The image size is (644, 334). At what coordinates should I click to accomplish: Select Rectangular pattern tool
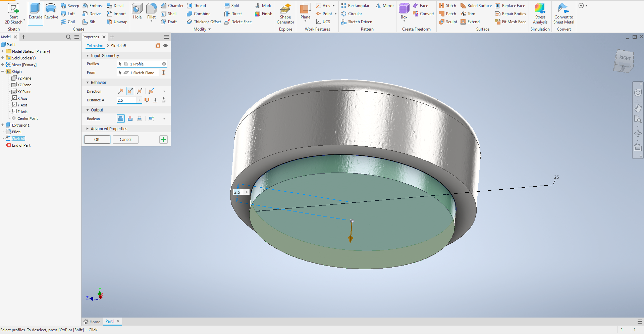coord(355,6)
